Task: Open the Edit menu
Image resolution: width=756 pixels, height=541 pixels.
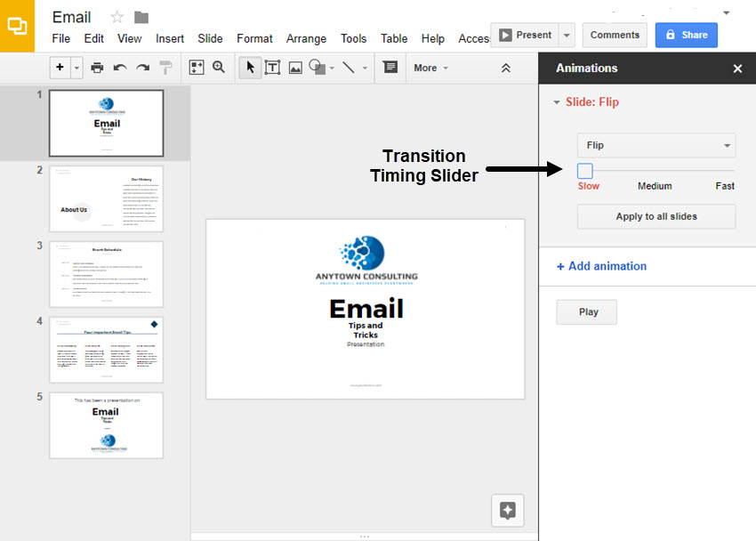Action: [93, 38]
